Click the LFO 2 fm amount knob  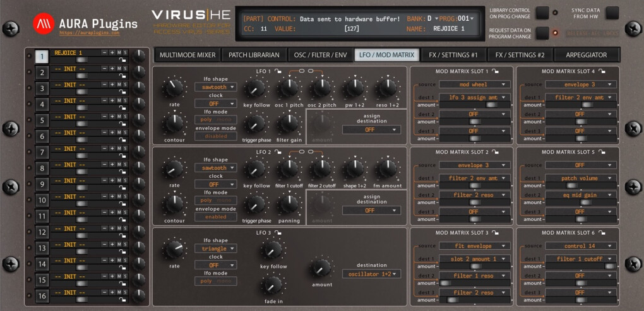click(387, 168)
